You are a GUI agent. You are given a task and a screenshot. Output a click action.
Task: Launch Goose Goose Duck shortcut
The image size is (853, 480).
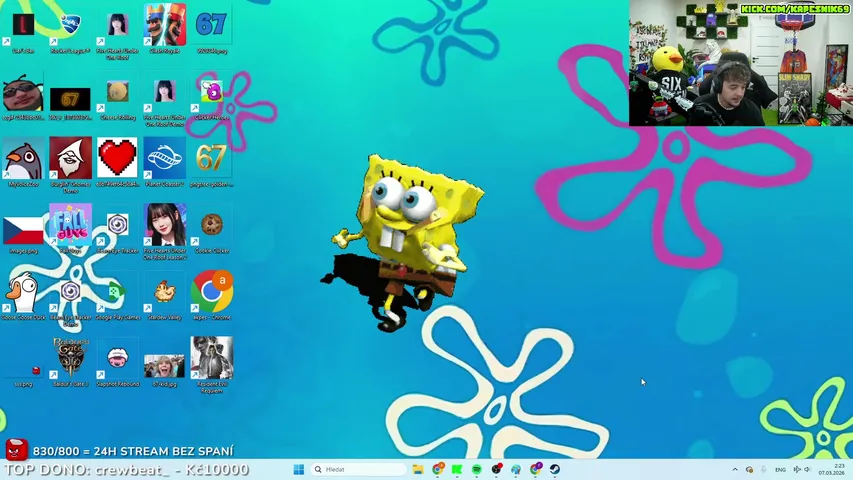point(23,297)
